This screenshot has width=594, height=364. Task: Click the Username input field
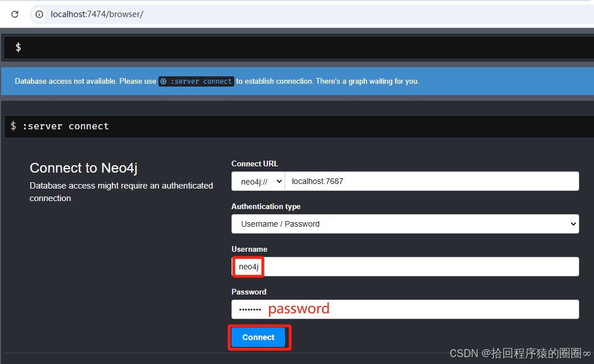point(405,267)
